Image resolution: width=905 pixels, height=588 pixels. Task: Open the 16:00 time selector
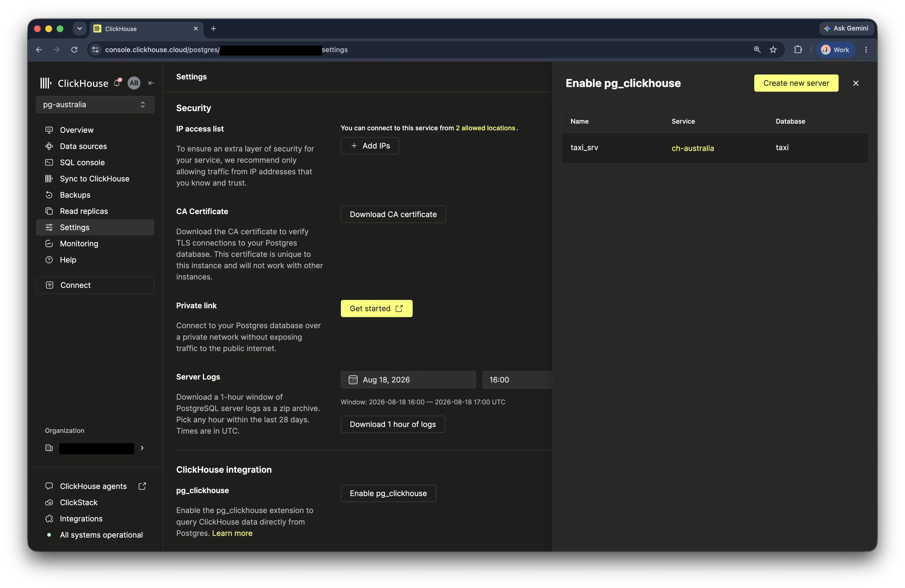click(517, 380)
